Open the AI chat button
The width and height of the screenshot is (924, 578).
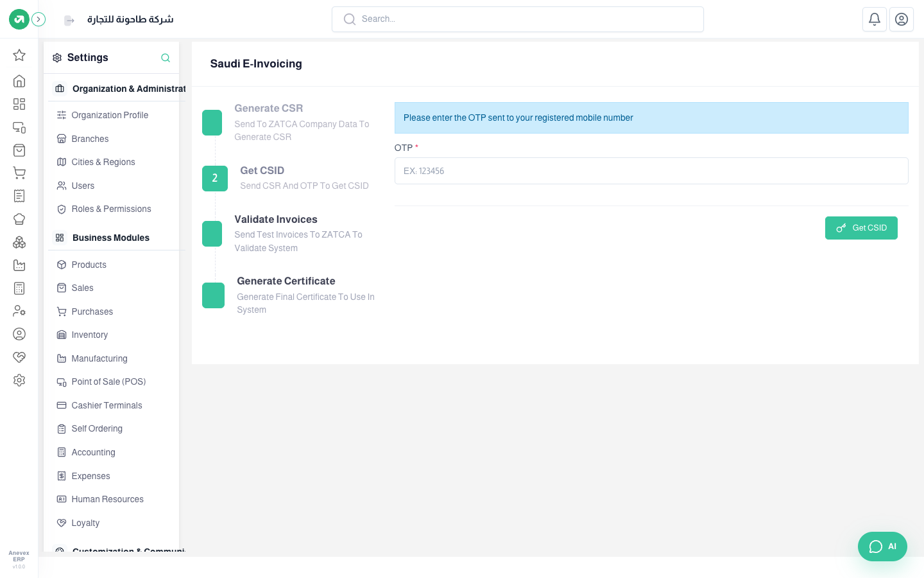click(882, 547)
